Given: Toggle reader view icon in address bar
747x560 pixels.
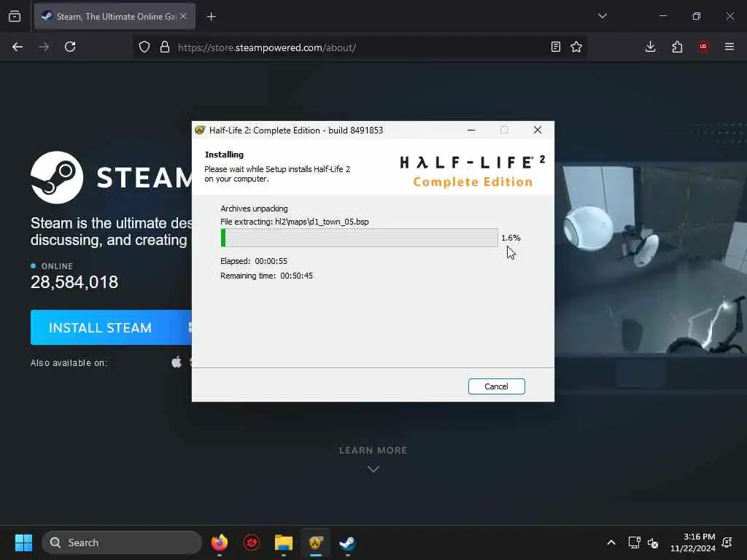Looking at the screenshot, I should (555, 47).
